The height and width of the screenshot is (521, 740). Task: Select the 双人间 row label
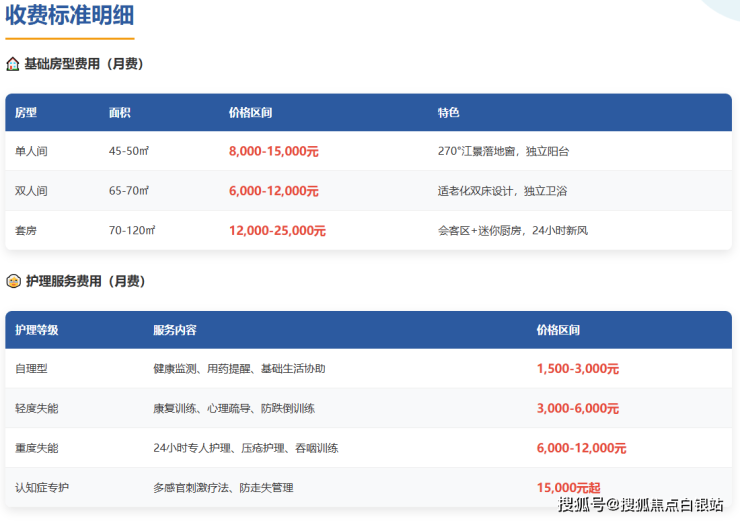pyautogui.click(x=31, y=191)
